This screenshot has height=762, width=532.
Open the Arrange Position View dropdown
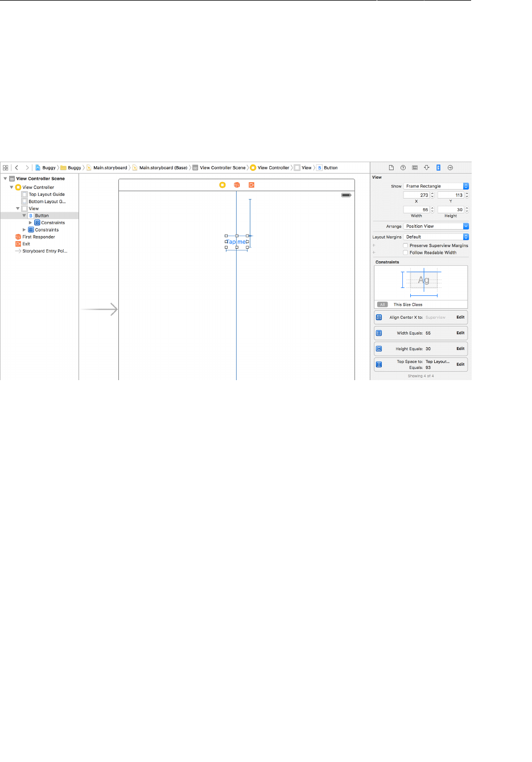436,226
